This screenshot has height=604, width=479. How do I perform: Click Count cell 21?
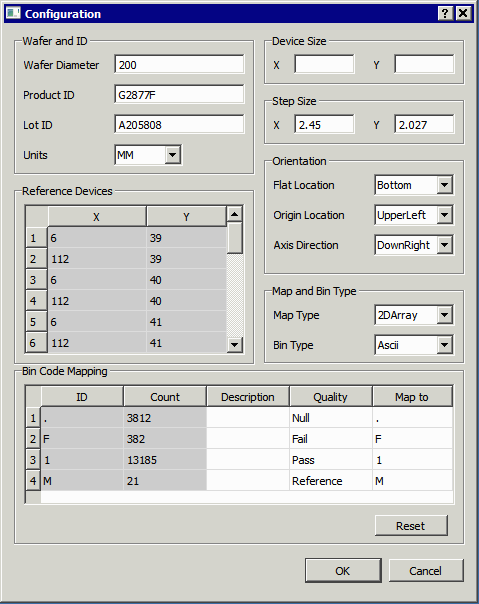[x=165, y=481]
